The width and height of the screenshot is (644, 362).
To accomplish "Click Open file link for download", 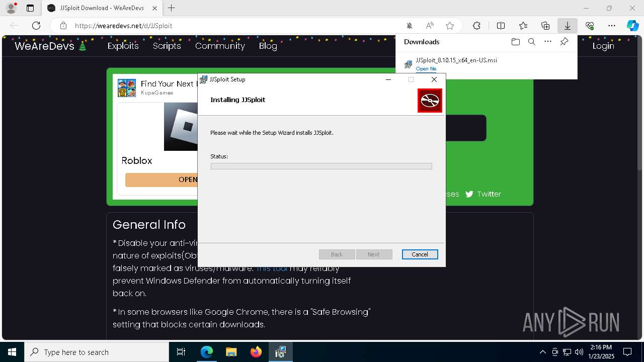I will pos(426,69).
